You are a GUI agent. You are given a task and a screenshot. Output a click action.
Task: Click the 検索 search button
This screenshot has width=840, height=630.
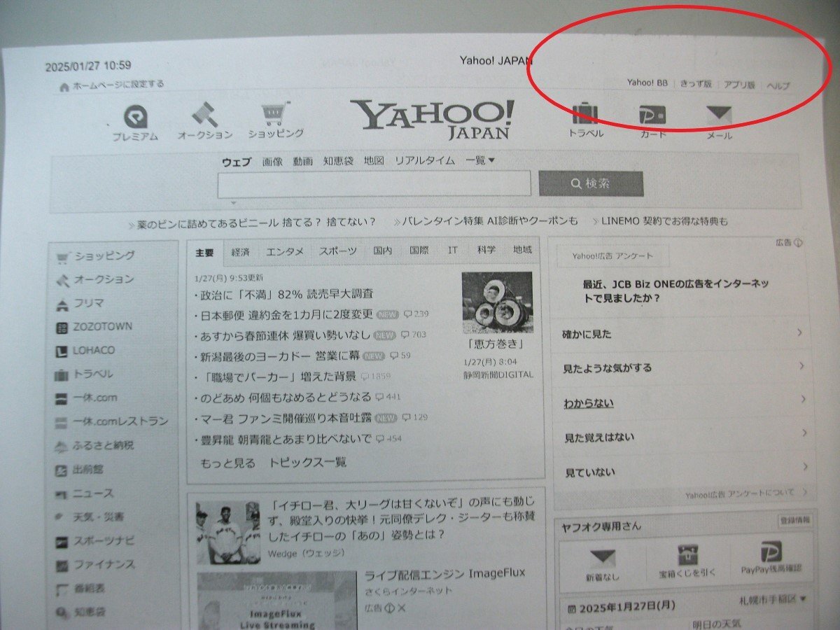coord(591,183)
